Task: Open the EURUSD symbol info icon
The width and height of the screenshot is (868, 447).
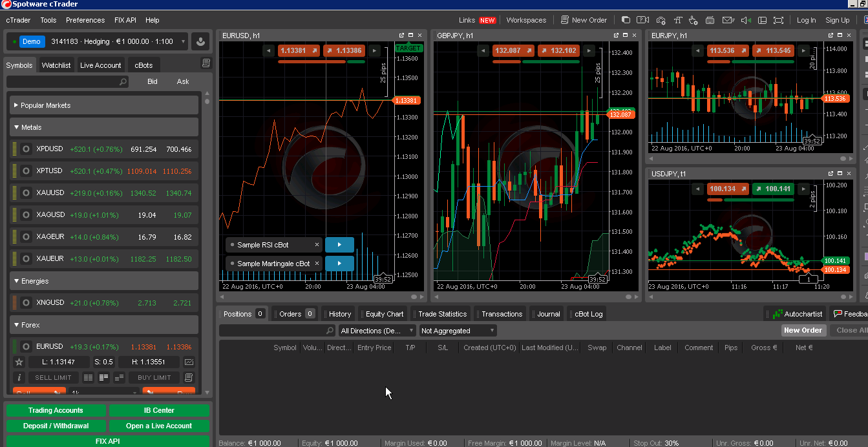Action: point(19,377)
